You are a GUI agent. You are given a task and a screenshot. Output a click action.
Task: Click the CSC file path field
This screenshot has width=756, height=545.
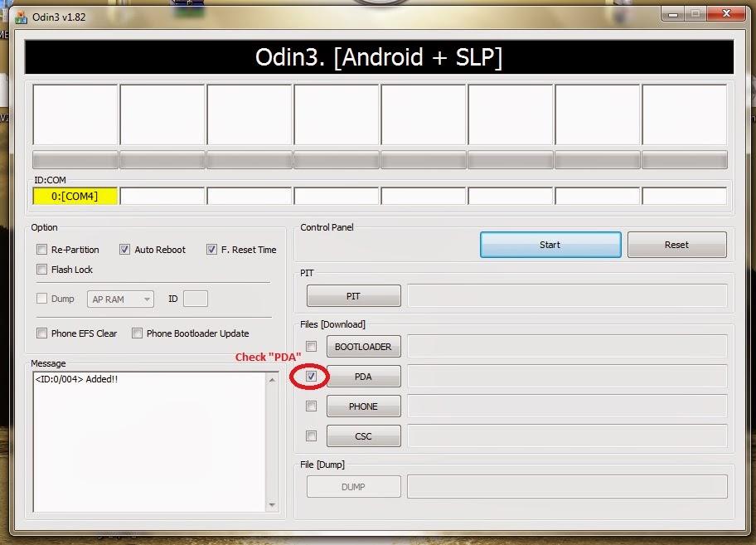coord(567,436)
